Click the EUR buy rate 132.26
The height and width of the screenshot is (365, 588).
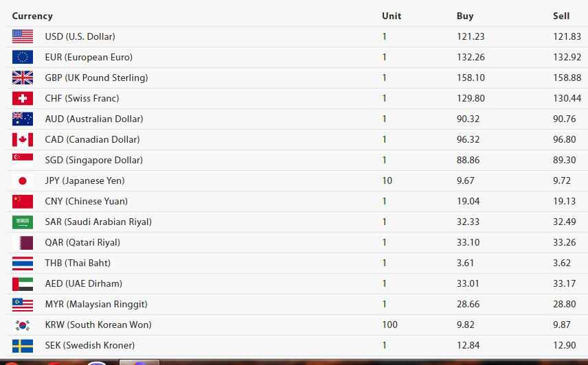[471, 57]
